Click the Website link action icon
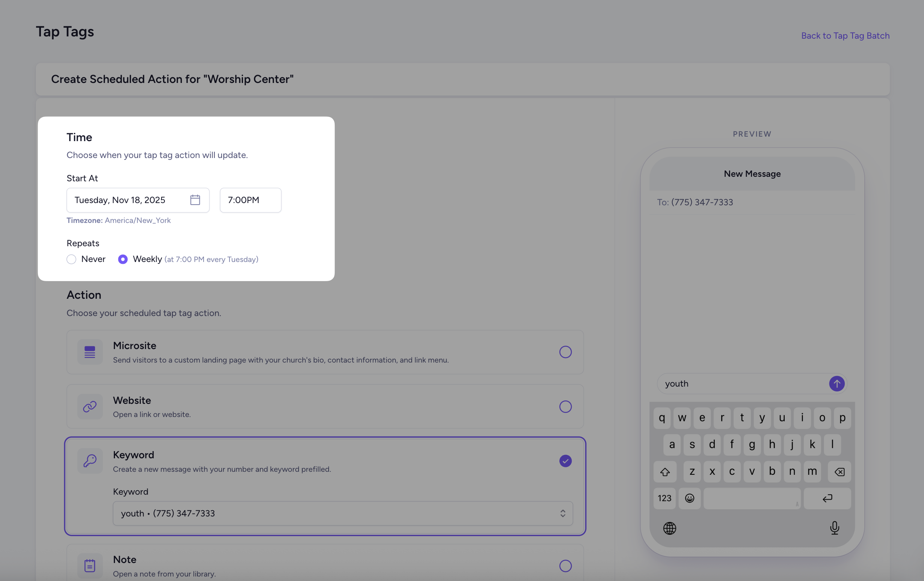The width and height of the screenshot is (924, 581). click(x=90, y=406)
